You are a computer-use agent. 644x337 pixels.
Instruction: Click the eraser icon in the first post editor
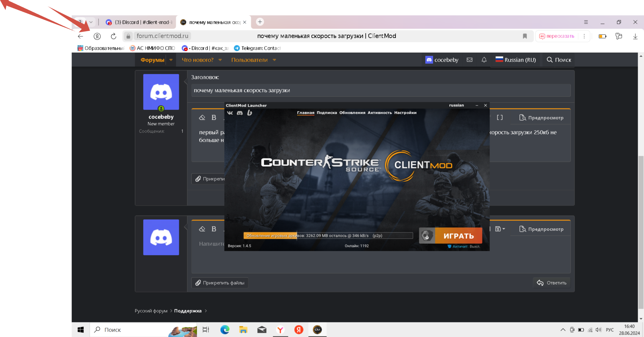tap(202, 117)
